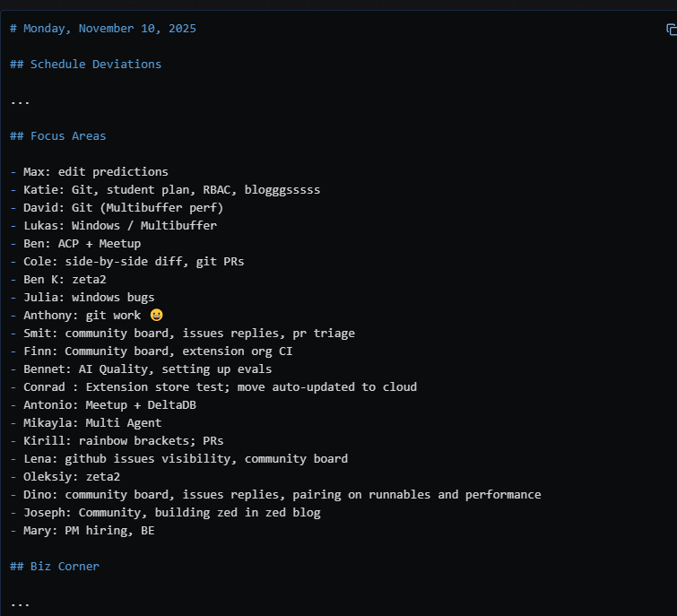677x616 pixels.
Task: Click Kirill's rainbow brackets line
Action: pyautogui.click(x=117, y=441)
